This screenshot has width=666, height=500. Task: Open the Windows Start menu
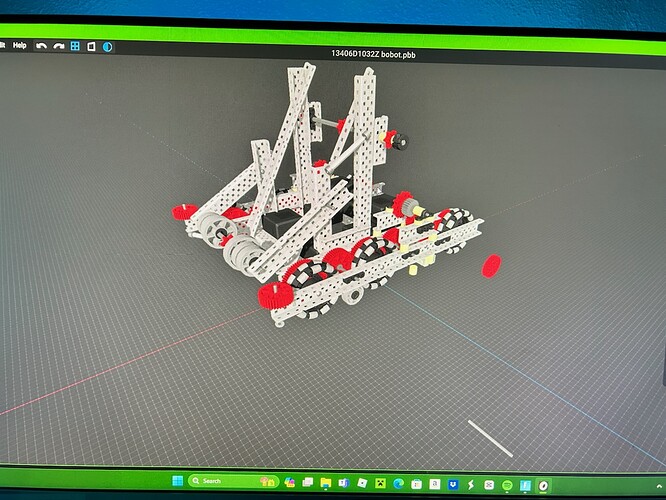tap(178, 481)
